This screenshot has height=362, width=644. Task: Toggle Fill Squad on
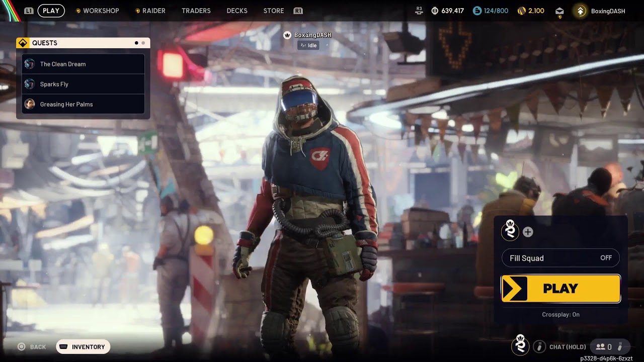pos(560,258)
